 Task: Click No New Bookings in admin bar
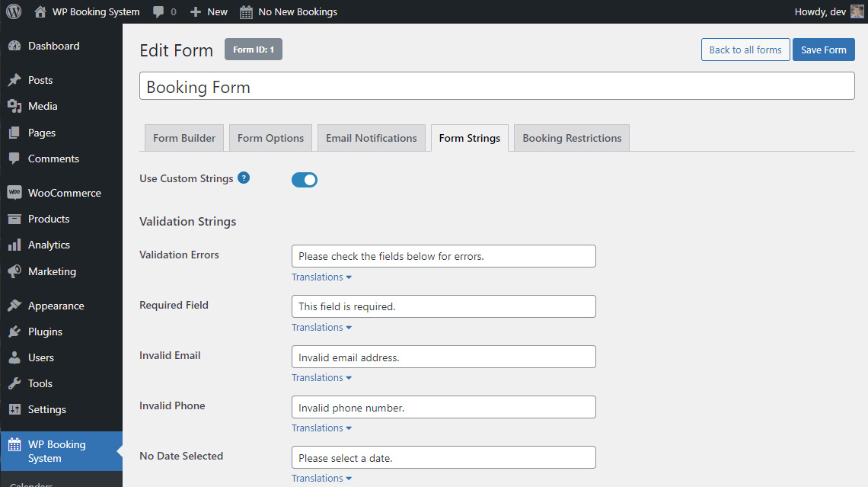click(x=298, y=11)
